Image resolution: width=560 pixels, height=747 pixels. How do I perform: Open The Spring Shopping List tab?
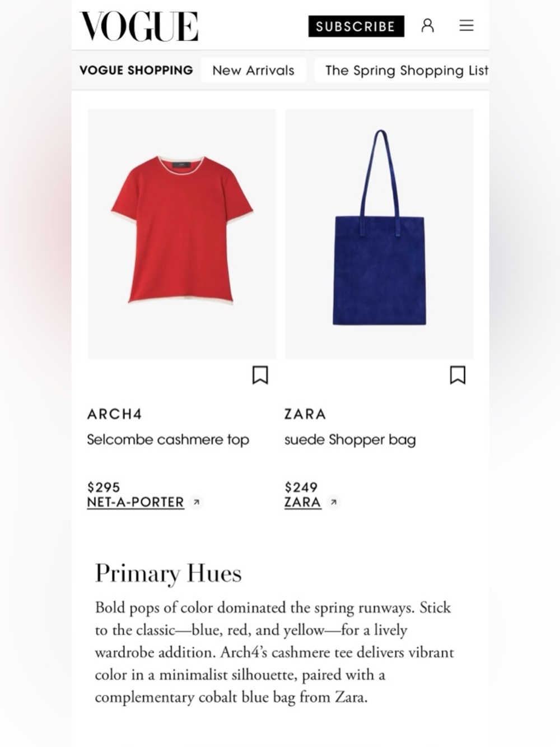[402, 70]
